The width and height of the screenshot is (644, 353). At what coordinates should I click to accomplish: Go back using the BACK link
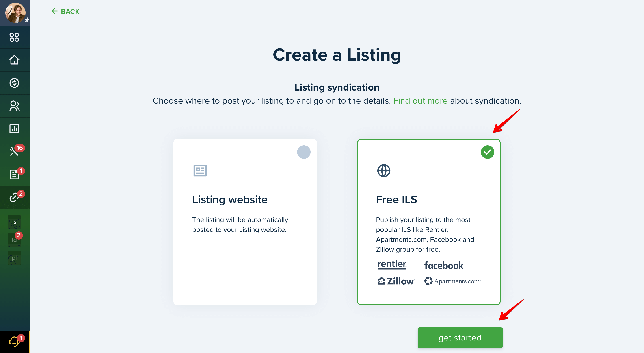65,11
